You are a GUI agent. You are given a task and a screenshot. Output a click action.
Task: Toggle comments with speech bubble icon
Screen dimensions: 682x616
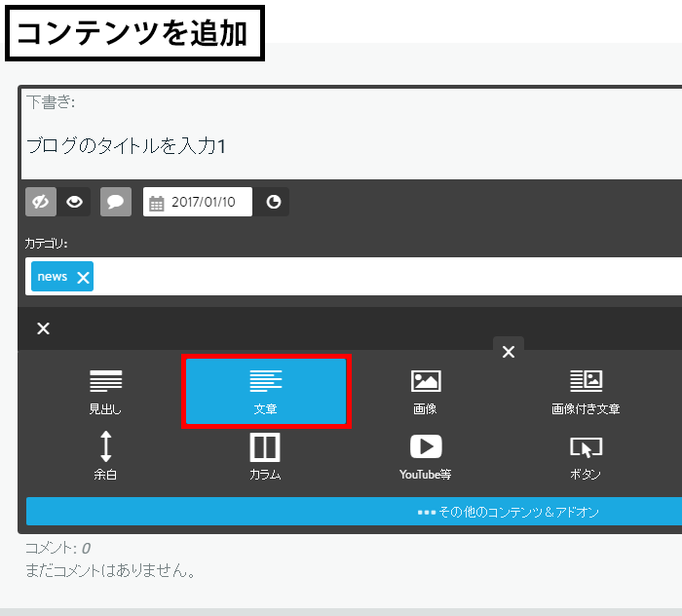pyautogui.click(x=116, y=202)
